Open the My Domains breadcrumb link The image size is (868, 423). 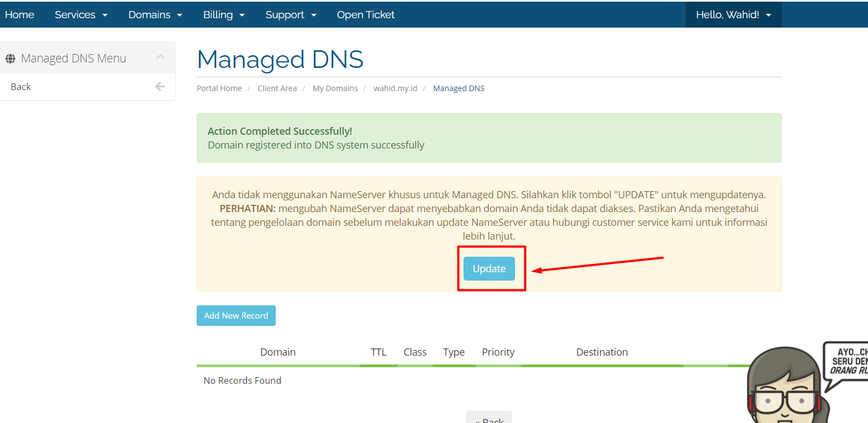[335, 88]
